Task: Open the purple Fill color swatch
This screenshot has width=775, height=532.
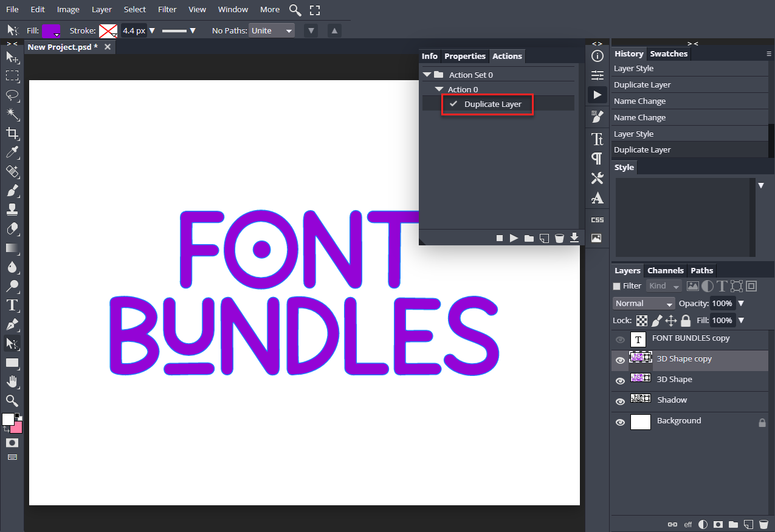Action: [51, 30]
